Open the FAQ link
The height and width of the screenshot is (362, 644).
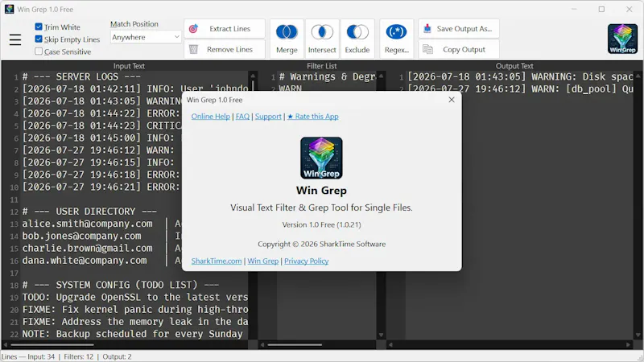[242, 117]
